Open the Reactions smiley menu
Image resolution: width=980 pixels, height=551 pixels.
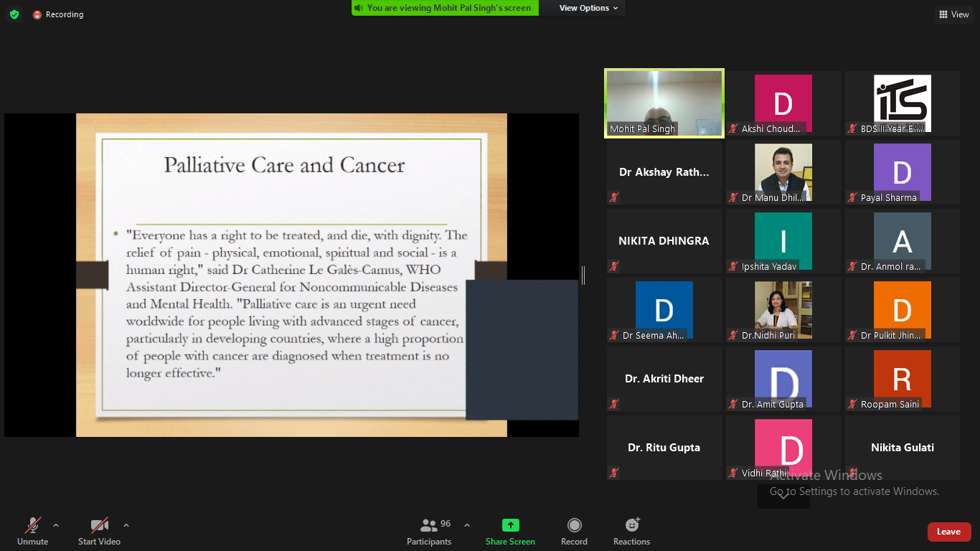631,532
